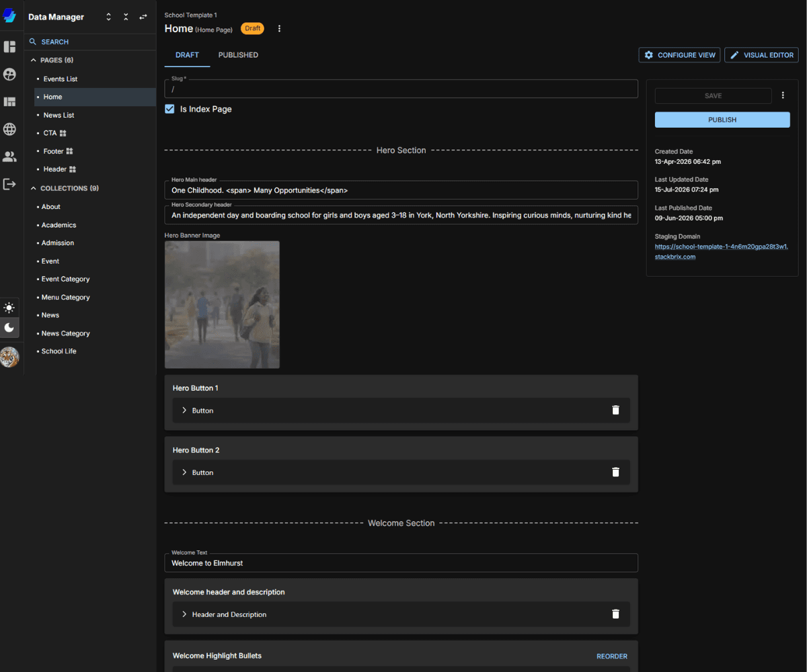Click the Slug input field
The height and width of the screenshot is (672, 807).
tap(401, 89)
